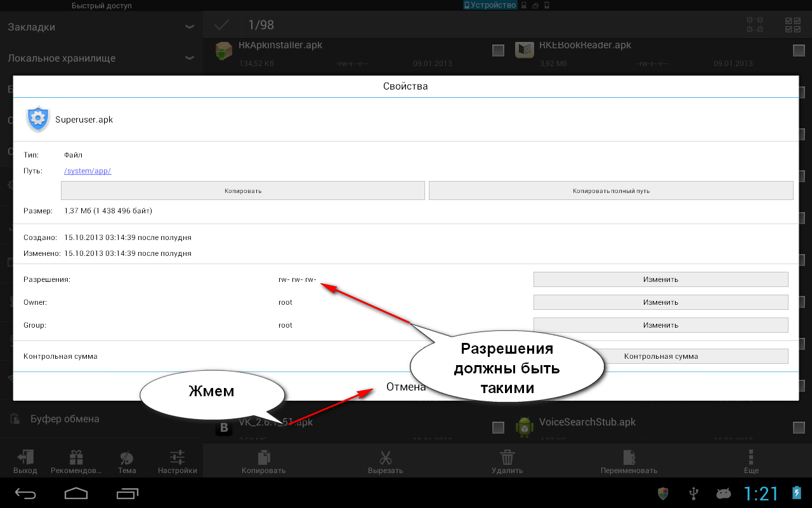Expand the Закладки section chevron
The width and height of the screenshot is (812, 508).
tap(189, 27)
